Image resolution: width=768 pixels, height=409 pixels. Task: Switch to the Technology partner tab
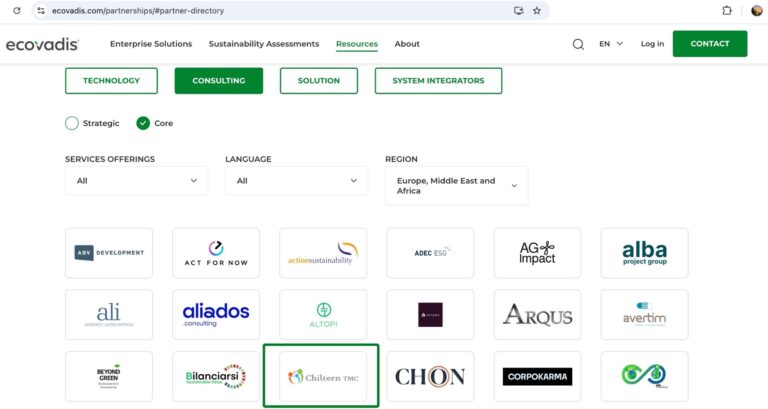(x=111, y=80)
